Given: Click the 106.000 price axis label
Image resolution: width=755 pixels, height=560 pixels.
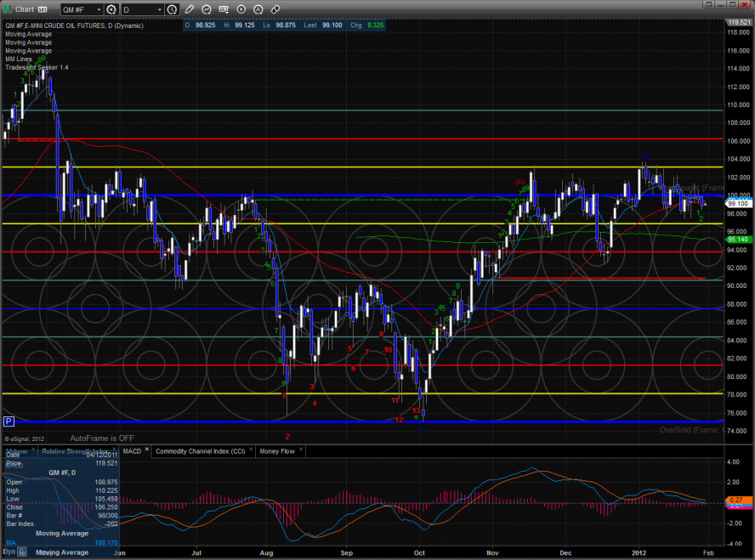Looking at the screenshot, I should [x=738, y=141].
